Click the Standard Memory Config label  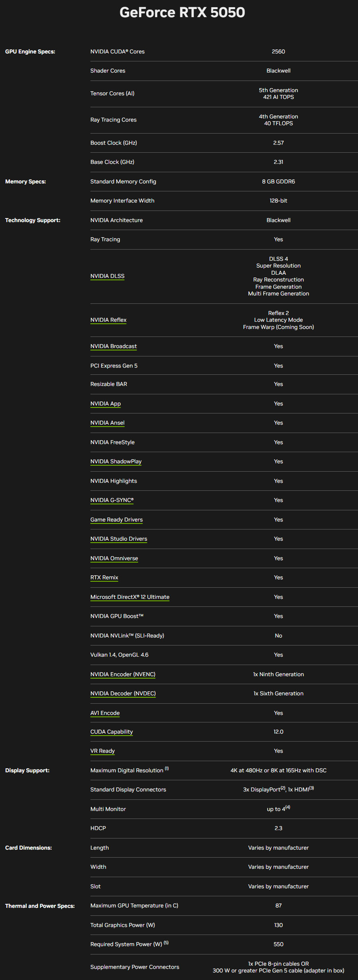(x=123, y=181)
